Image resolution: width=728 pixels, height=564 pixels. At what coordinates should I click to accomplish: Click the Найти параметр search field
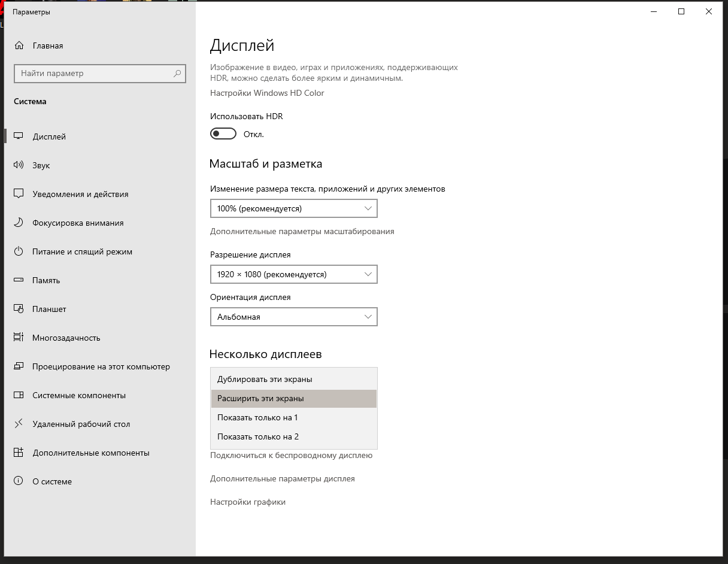tap(100, 74)
